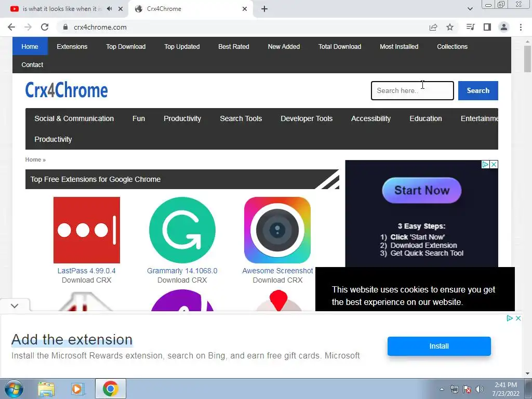Reload the page with the refresh icon
532x399 pixels.
click(x=45, y=27)
